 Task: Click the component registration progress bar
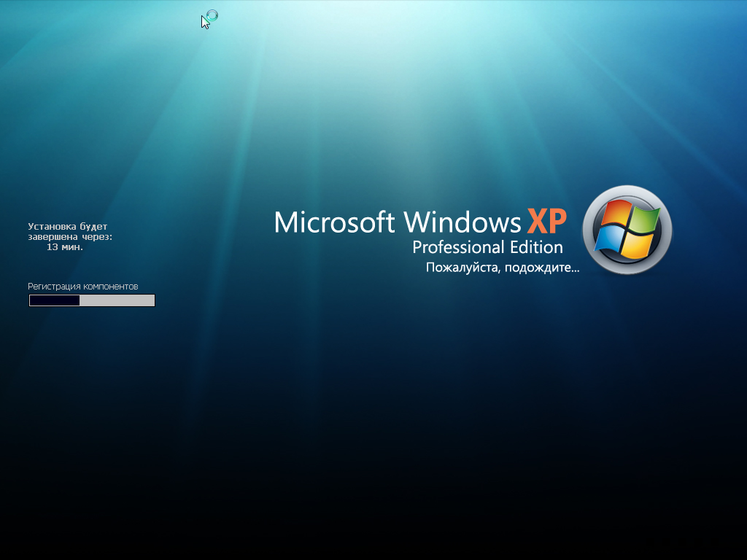point(92,300)
